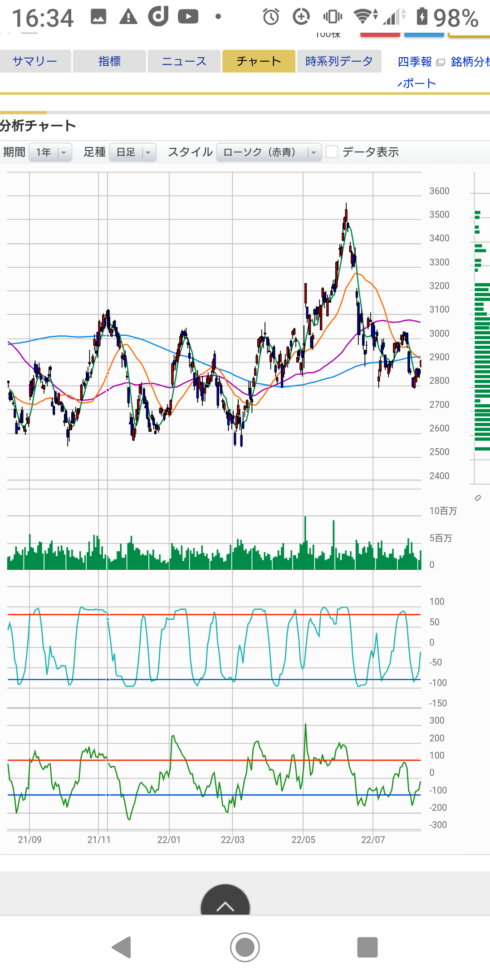The width and height of the screenshot is (490, 980).
Task: Tap the alarm clock status icon
Action: pos(271,17)
